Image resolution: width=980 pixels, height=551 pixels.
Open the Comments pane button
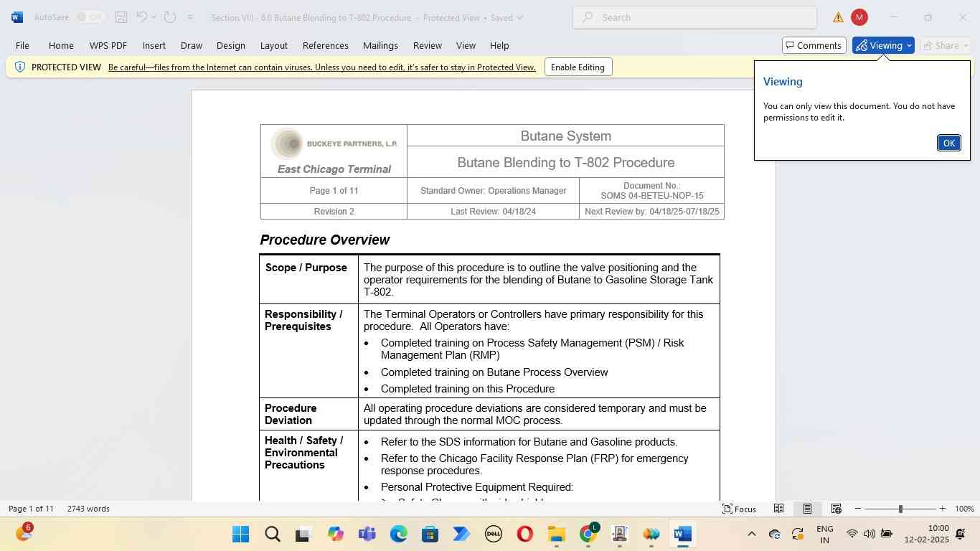click(x=814, y=45)
